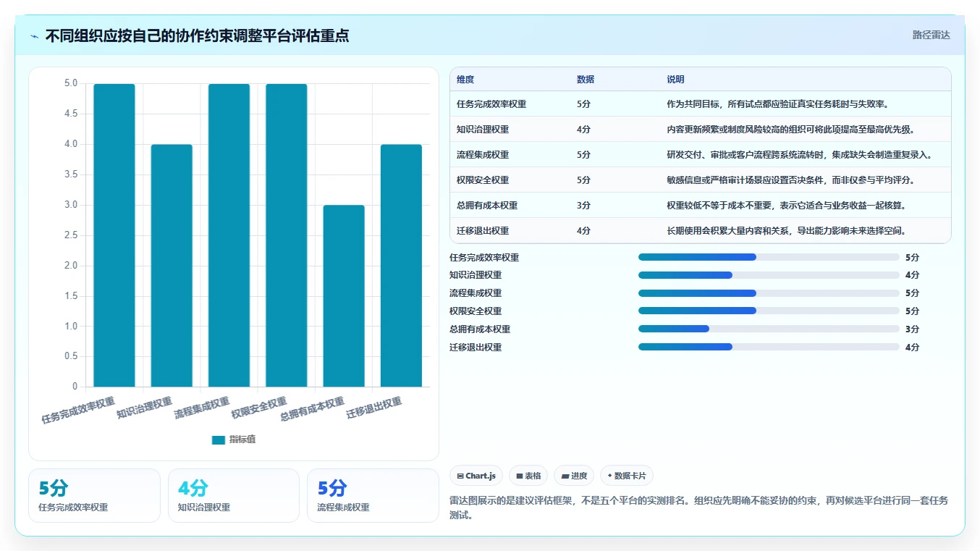Click the 维度 table column header
The height and width of the screenshot is (551, 980).
[x=465, y=80]
